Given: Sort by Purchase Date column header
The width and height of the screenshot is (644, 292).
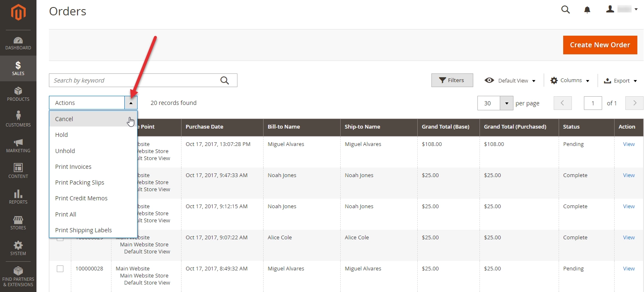Looking at the screenshot, I should point(222,127).
